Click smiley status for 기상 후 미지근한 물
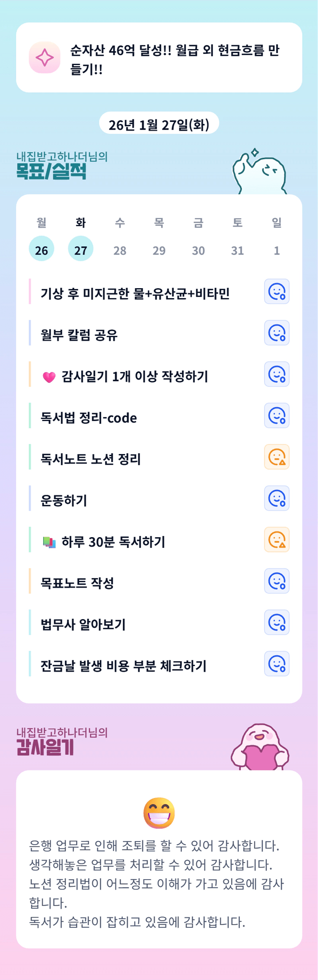This screenshot has height=980, width=318. (x=276, y=291)
